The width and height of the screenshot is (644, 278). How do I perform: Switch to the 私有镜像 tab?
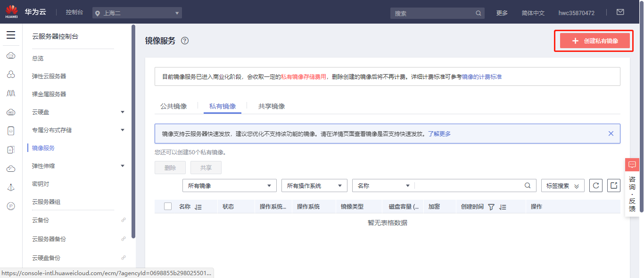tap(223, 106)
